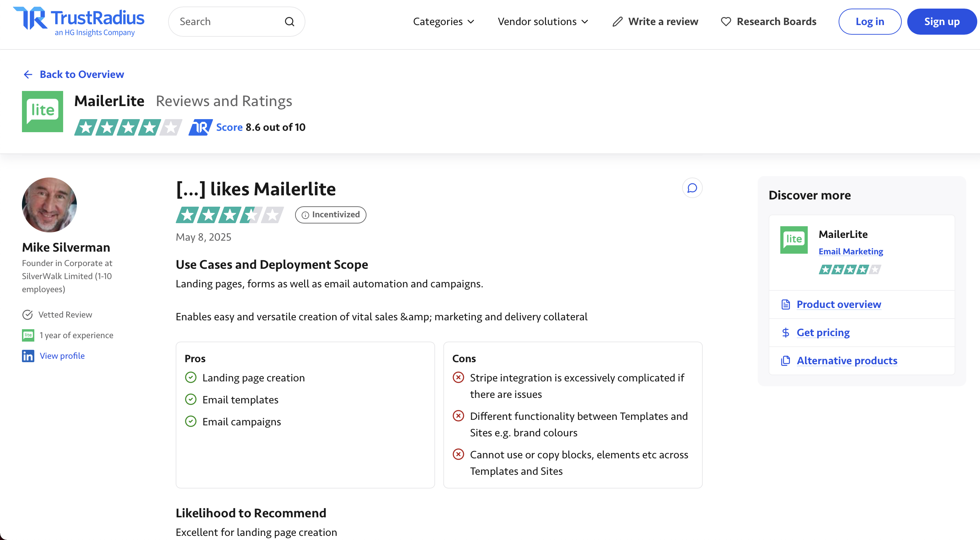The height and width of the screenshot is (540, 980).
Task: Click the X icon beside Stripe integration con
Action: tap(458, 378)
